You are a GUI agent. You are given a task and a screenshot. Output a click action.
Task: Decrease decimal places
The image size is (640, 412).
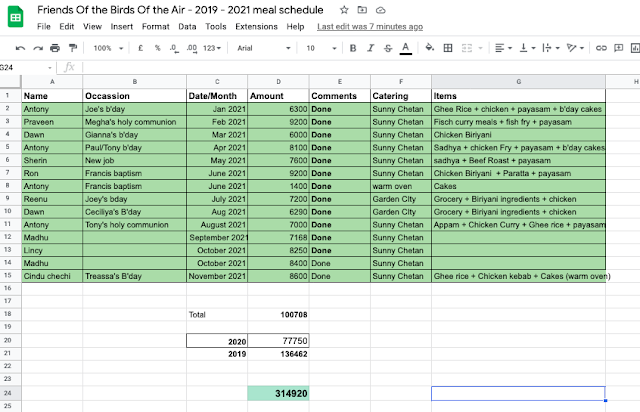pos(174,48)
